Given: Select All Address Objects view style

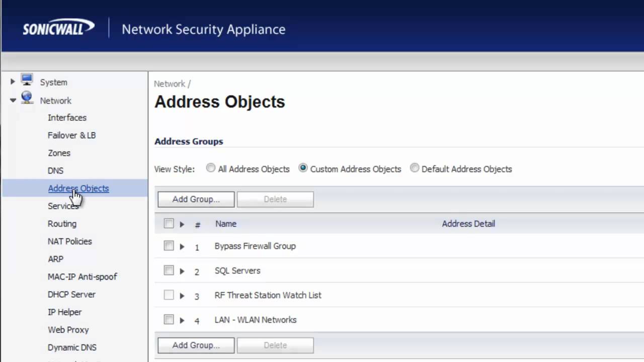Looking at the screenshot, I should (211, 168).
